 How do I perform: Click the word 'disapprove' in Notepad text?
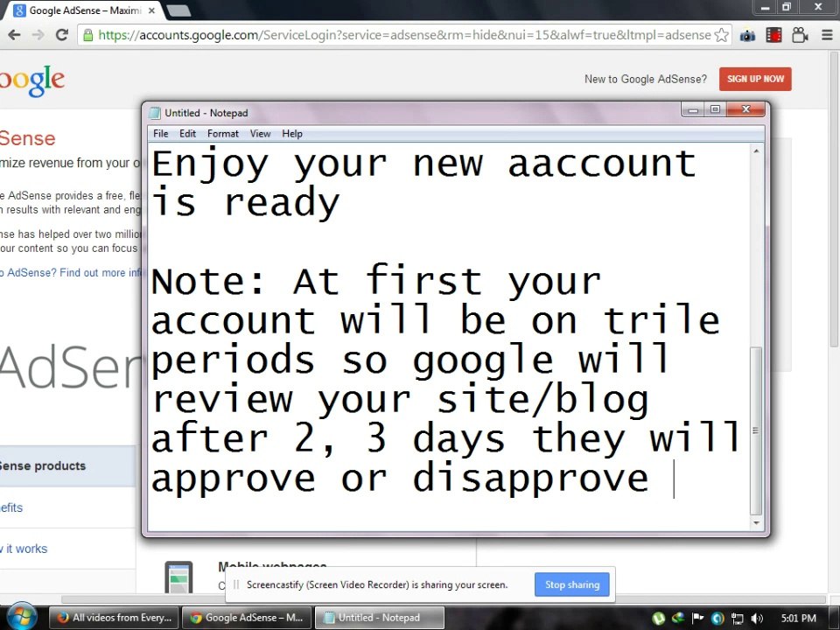(x=530, y=479)
